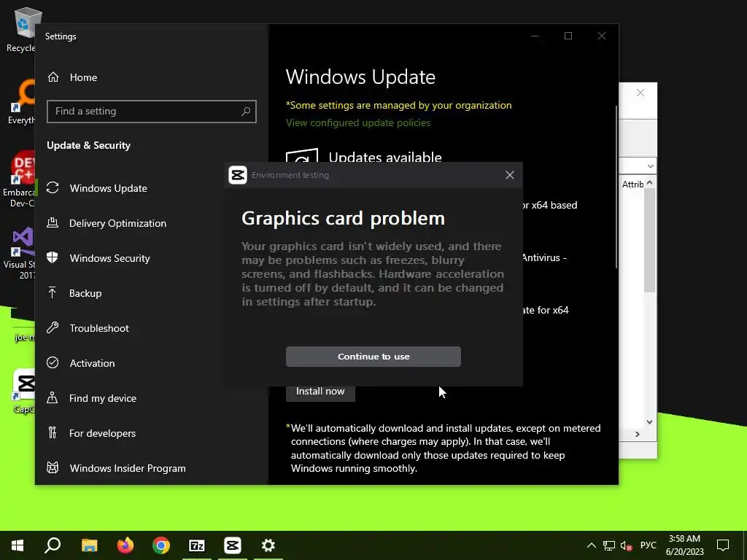Viewport: 747px width, 560px height.
Task: Switch to CapCut in the taskbar
Action: (x=233, y=545)
